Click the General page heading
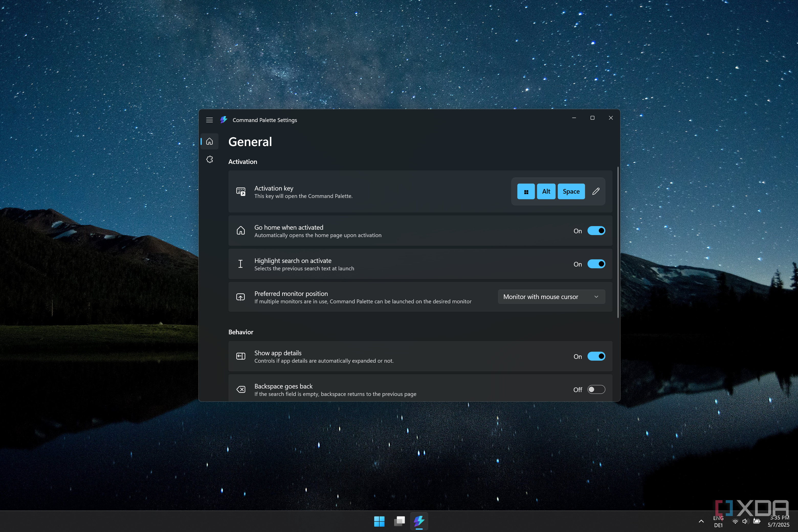The image size is (798, 532). click(x=250, y=142)
